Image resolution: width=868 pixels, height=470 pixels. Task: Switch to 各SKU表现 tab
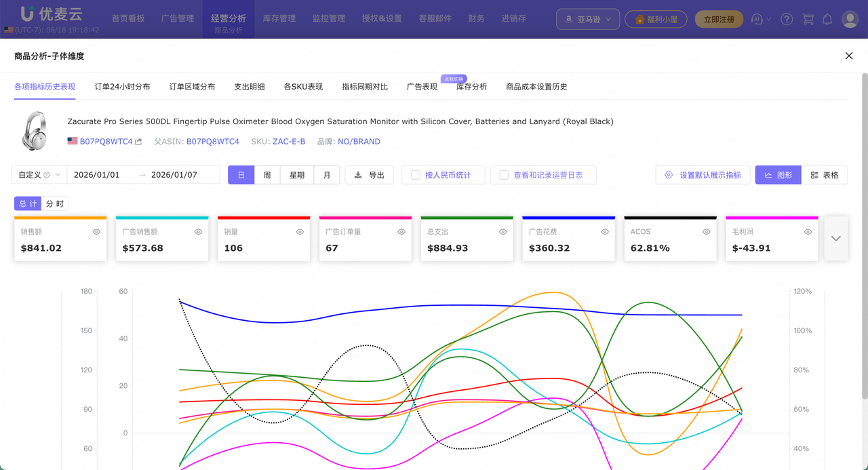[x=303, y=87]
